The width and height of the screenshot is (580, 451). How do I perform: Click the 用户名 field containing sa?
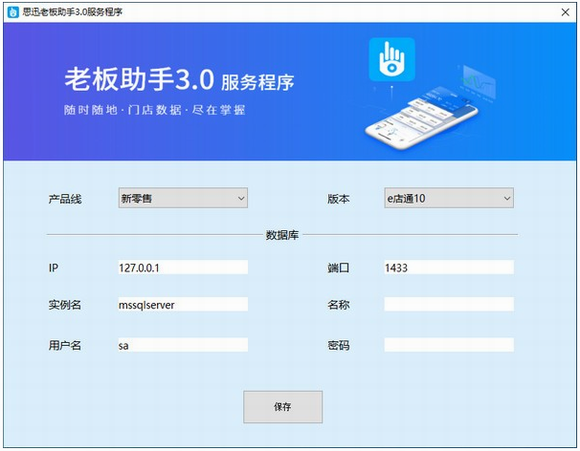183,345
